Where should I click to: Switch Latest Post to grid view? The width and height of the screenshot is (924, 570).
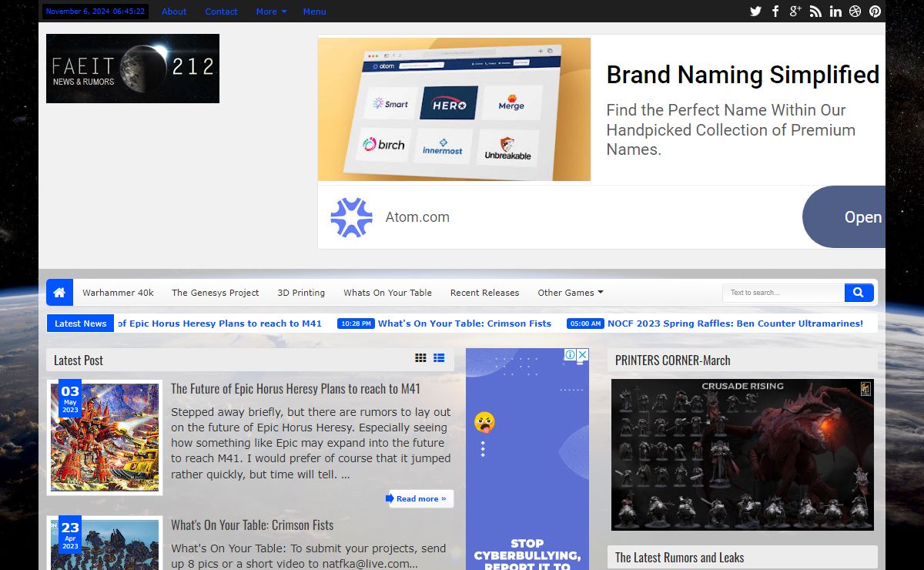pyautogui.click(x=420, y=358)
